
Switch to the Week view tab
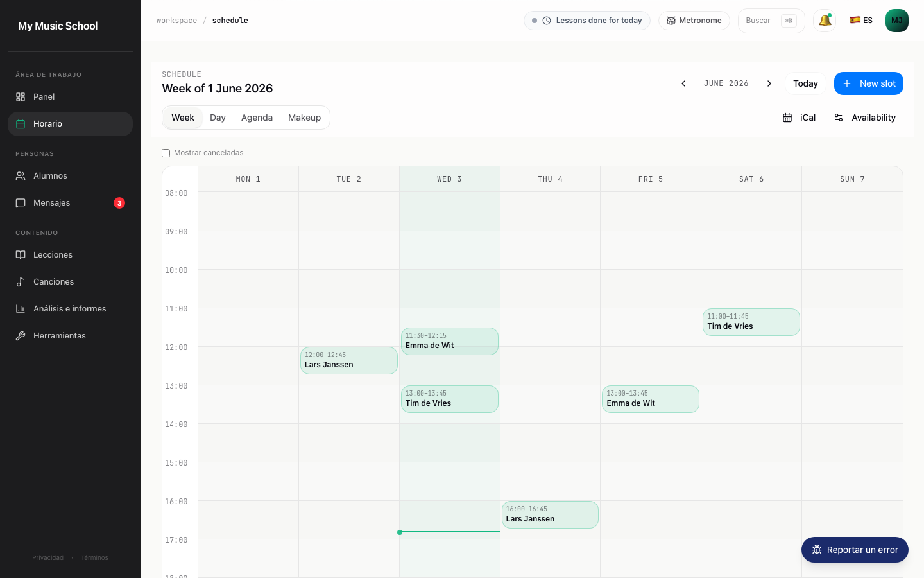click(x=183, y=118)
